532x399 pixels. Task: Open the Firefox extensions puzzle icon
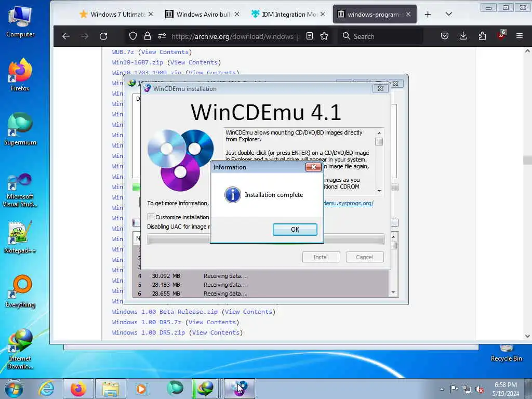[482, 36]
